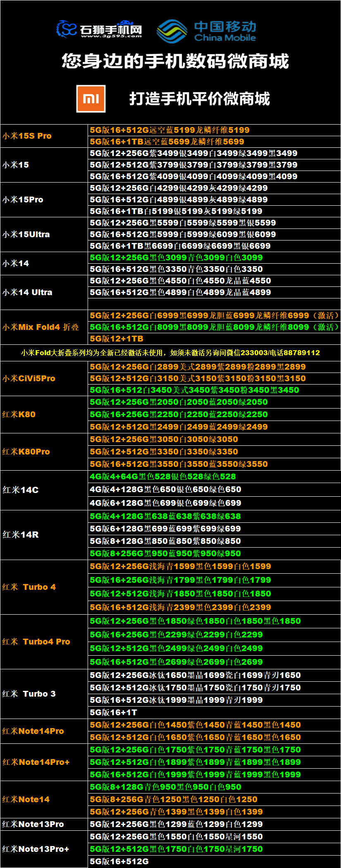Click the 12+256G 白4299 price row

pos(215,188)
